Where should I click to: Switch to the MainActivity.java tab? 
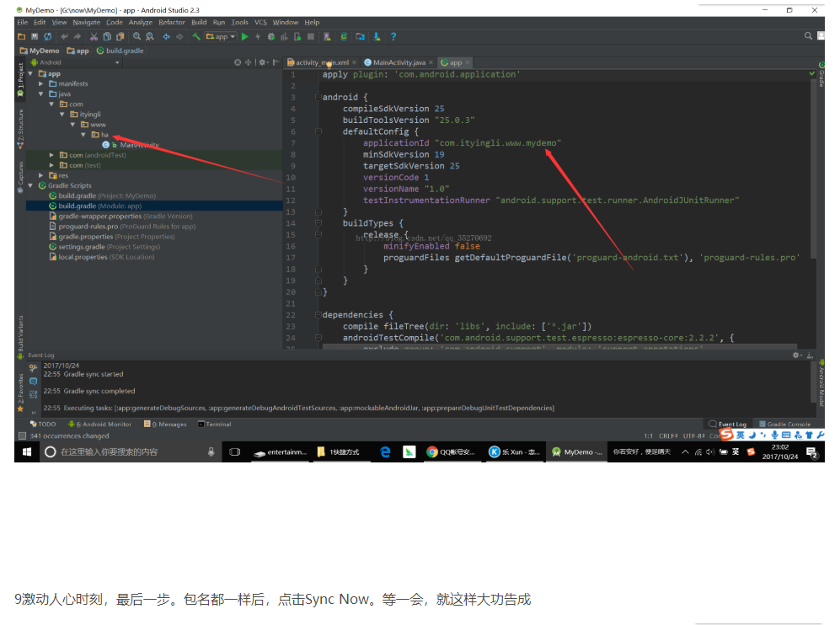pos(399,62)
